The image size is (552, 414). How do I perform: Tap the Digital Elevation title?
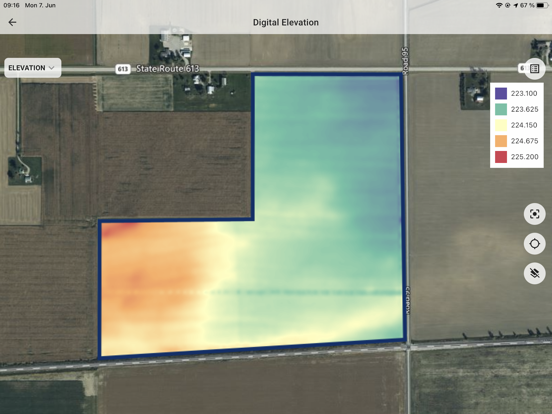[x=286, y=23]
